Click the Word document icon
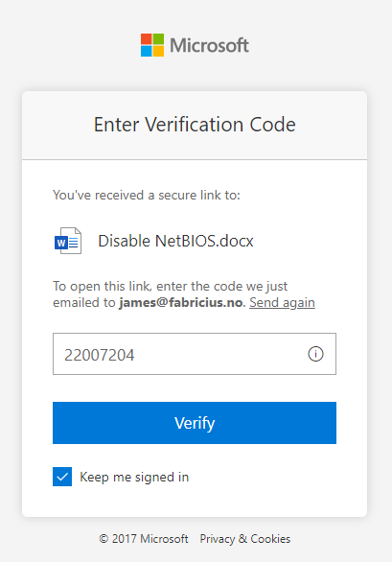This screenshot has width=392, height=562. (68, 241)
